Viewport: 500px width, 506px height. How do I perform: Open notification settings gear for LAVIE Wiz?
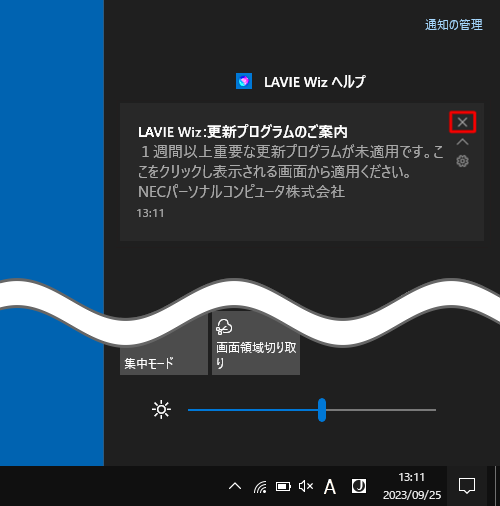click(462, 161)
